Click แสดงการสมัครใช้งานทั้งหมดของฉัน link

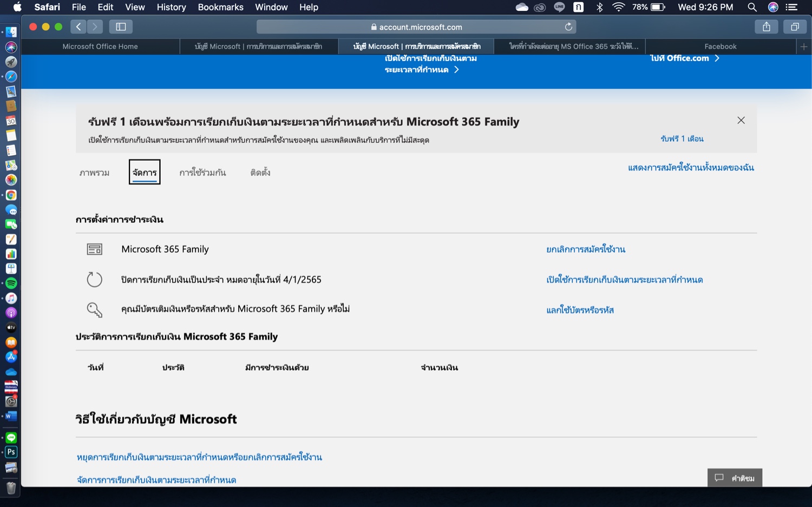pyautogui.click(x=691, y=168)
